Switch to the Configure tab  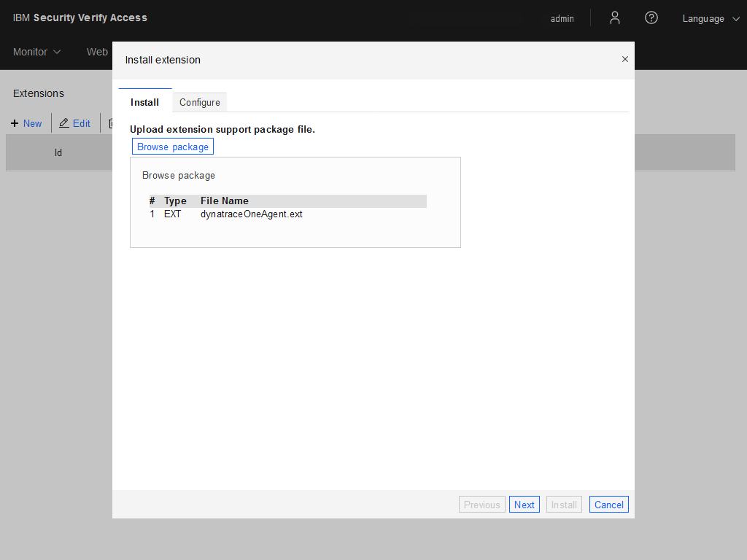(x=200, y=102)
